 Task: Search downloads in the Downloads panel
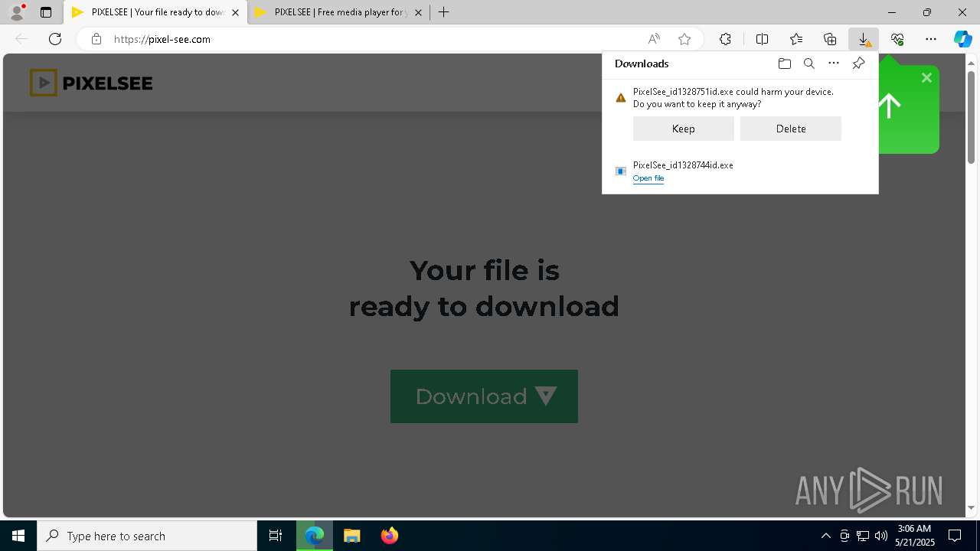(809, 64)
